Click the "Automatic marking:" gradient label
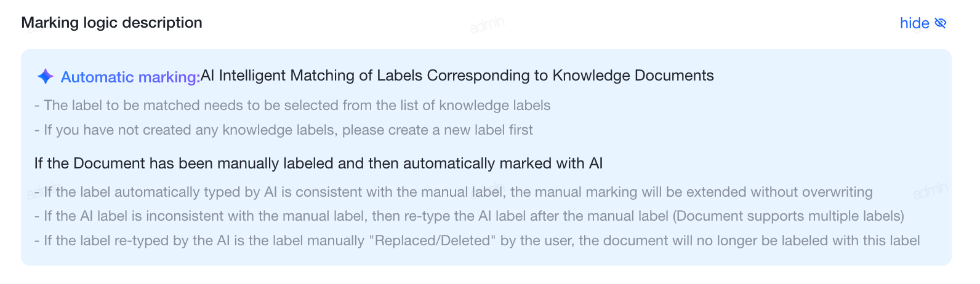Viewport: 980px width, 284px height. pyautogui.click(x=131, y=77)
